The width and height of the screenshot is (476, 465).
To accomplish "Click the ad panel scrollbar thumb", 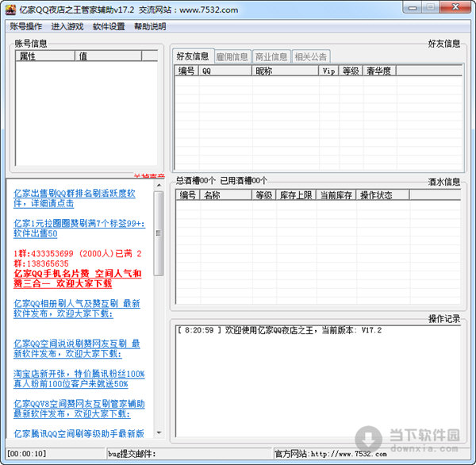I will [x=159, y=233].
